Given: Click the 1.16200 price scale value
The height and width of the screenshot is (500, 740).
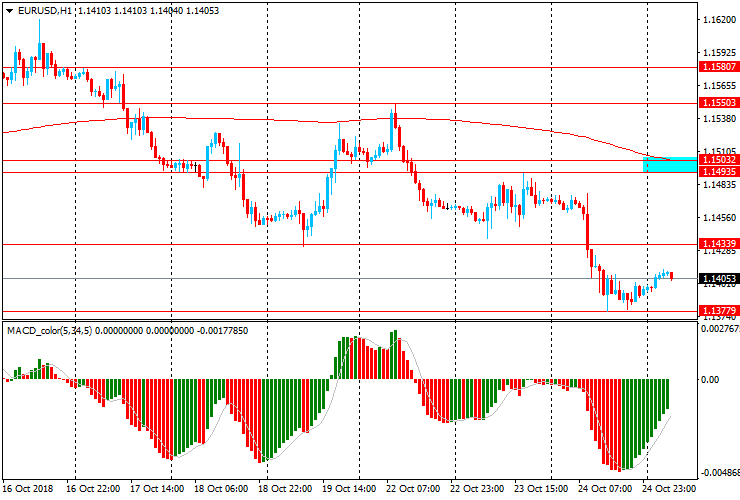Looking at the screenshot, I should [718, 20].
